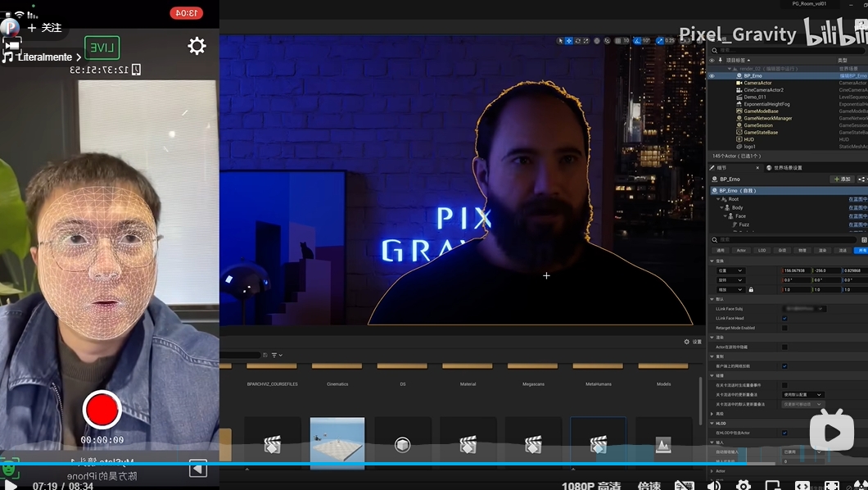
Task: Select the Demo_011 level sequence icon
Action: click(x=739, y=97)
